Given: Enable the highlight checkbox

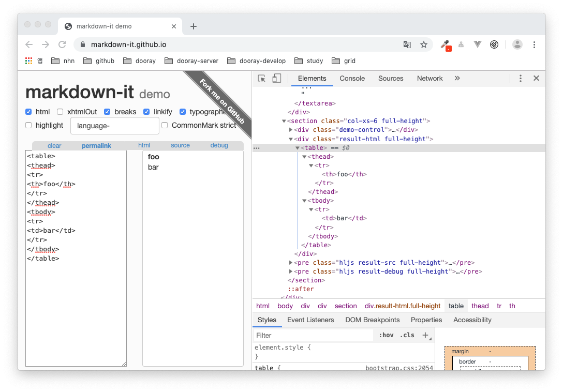Looking at the screenshot, I should tap(29, 125).
